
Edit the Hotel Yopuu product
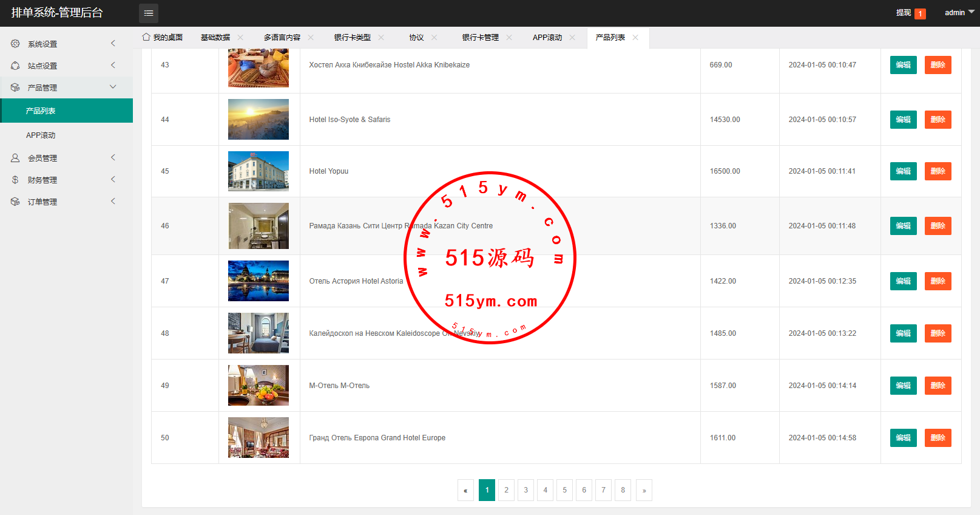click(x=903, y=171)
